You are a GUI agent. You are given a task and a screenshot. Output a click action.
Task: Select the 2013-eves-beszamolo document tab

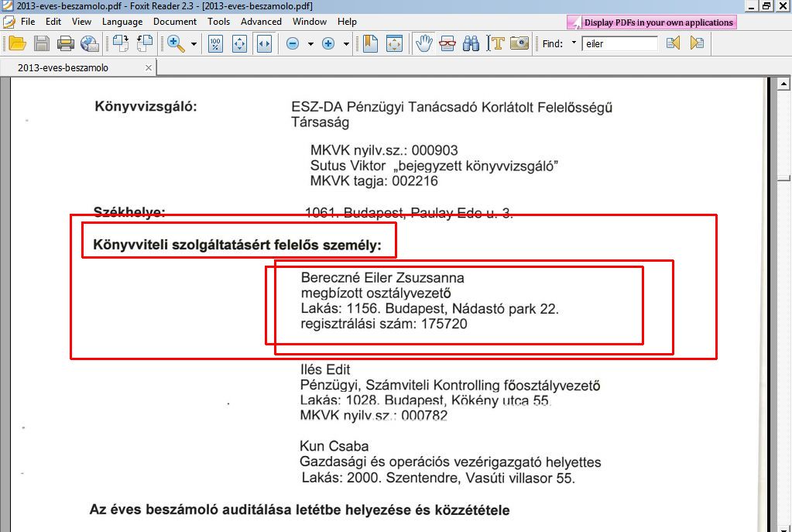click(78, 67)
